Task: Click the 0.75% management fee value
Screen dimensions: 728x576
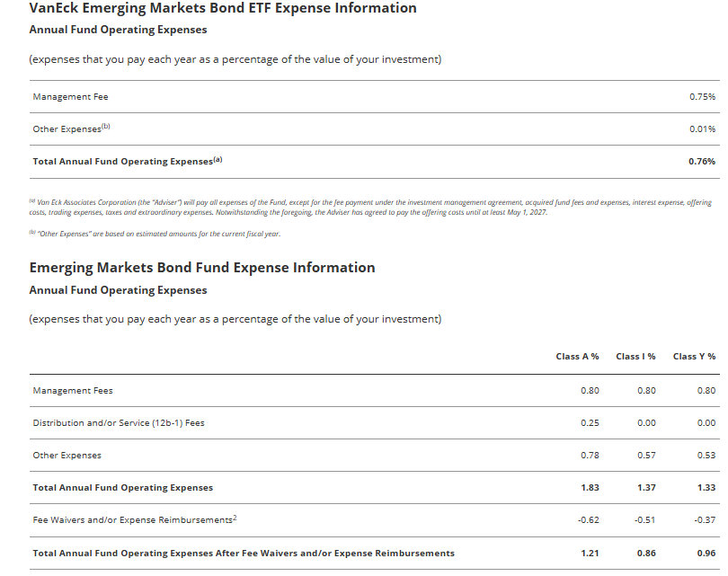Action: (x=702, y=96)
